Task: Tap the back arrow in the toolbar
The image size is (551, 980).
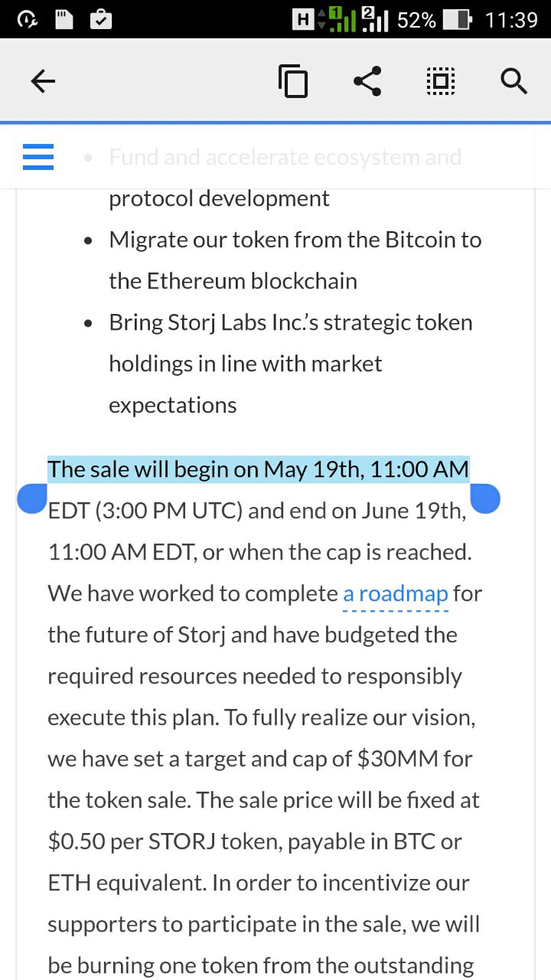Action: [x=44, y=81]
